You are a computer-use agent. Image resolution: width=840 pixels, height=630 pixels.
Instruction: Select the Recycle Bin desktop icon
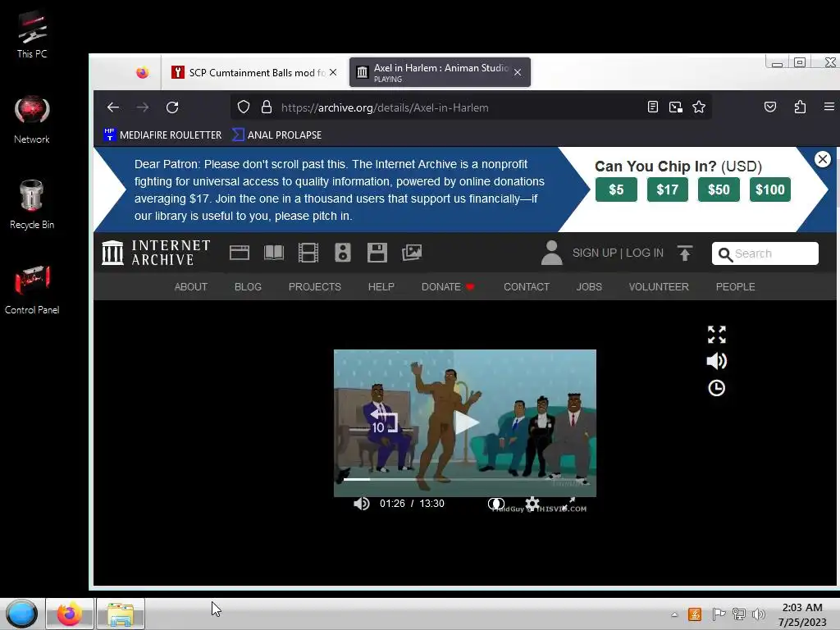[32, 204]
